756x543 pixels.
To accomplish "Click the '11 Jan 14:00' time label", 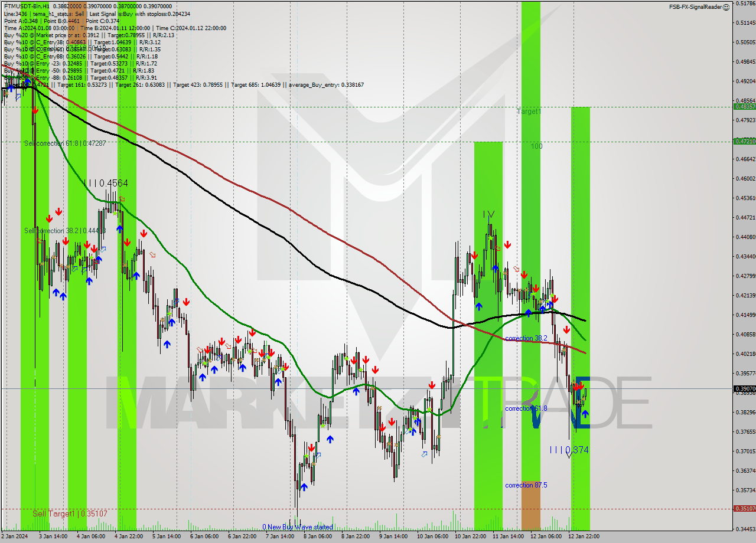I will (x=508, y=537).
